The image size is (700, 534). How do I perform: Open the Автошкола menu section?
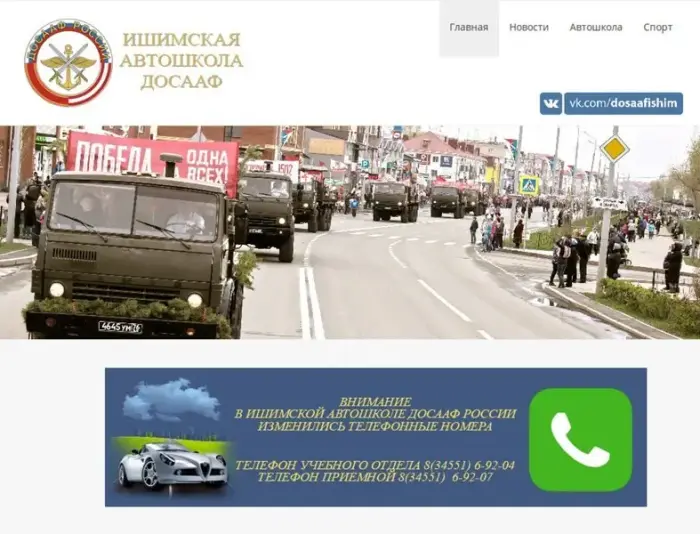click(595, 28)
